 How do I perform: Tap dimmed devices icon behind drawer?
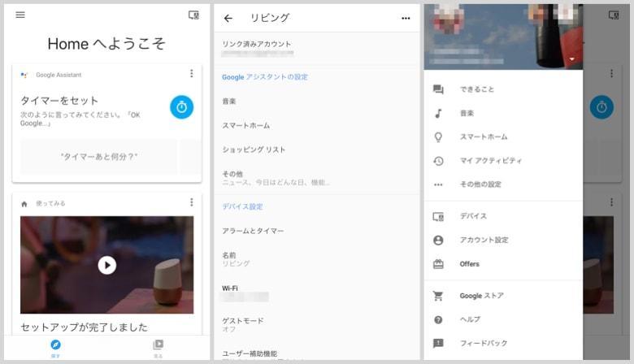click(614, 15)
